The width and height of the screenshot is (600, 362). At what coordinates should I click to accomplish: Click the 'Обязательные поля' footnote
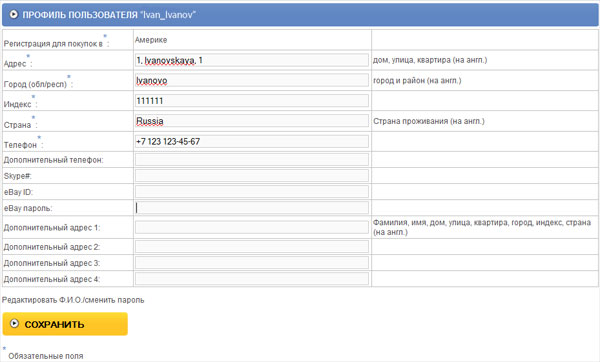pyautogui.click(x=46, y=356)
